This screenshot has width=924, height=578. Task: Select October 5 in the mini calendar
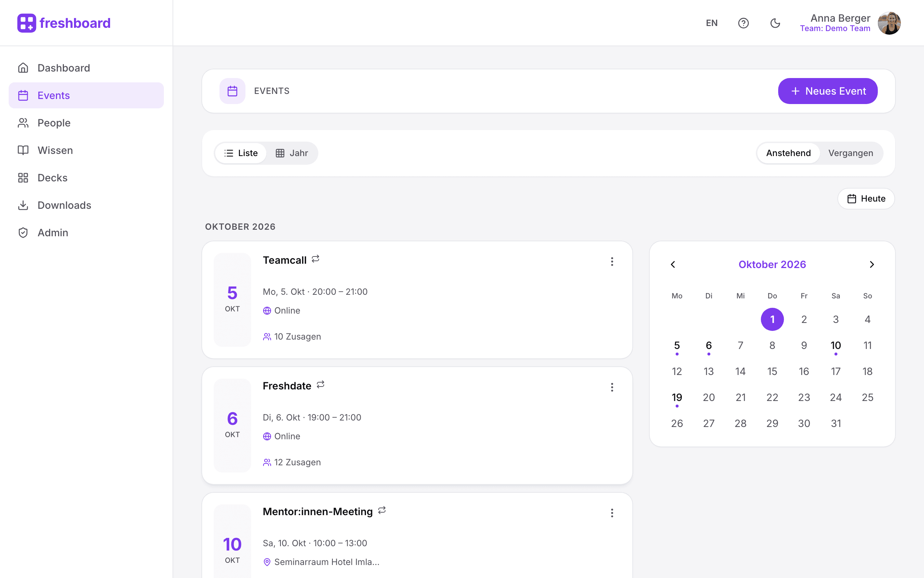(x=677, y=346)
